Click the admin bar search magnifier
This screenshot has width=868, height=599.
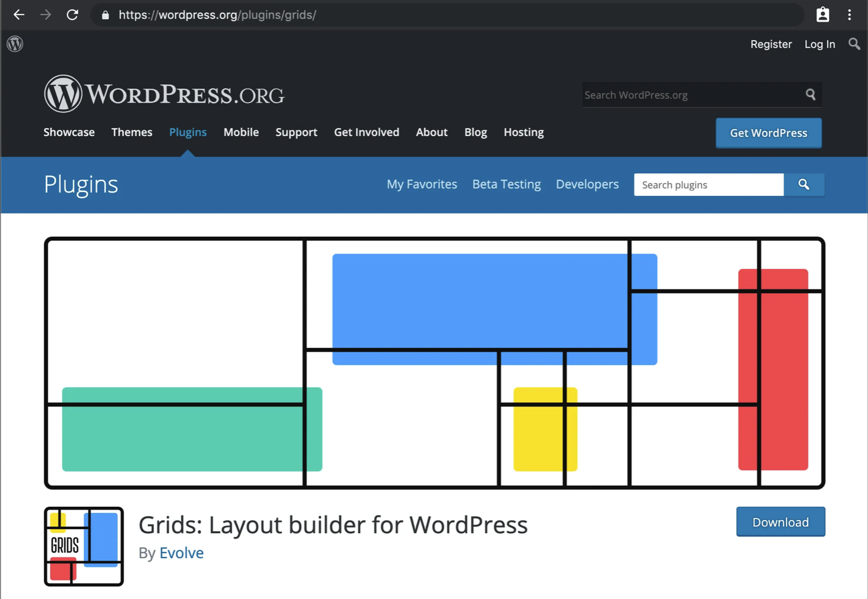pyautogui.click(x=854, y=44)
